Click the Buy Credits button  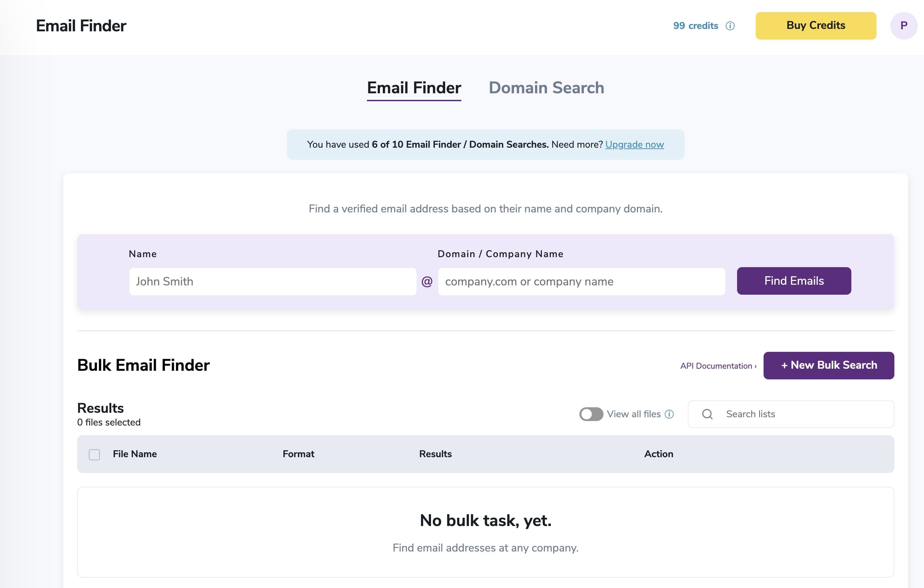tap(815, 26)
